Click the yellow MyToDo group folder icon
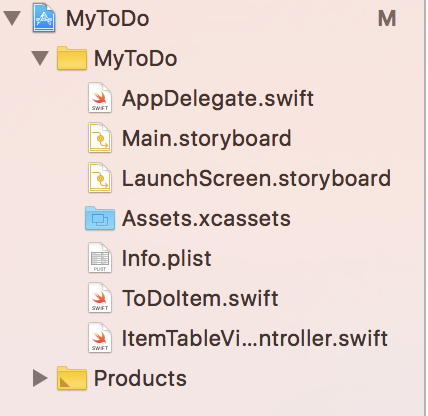 click(72, 58)
